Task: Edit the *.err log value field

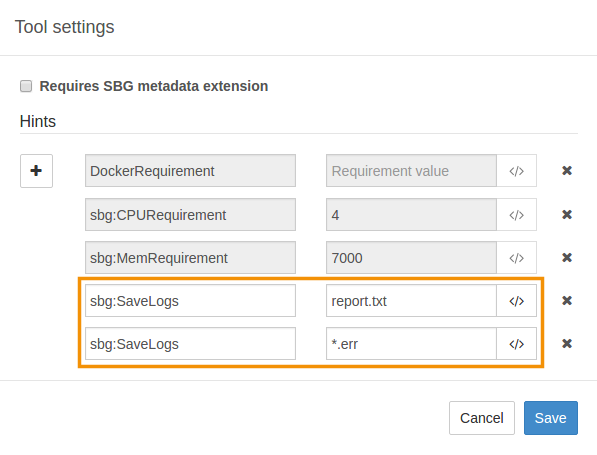Action: 411,344
